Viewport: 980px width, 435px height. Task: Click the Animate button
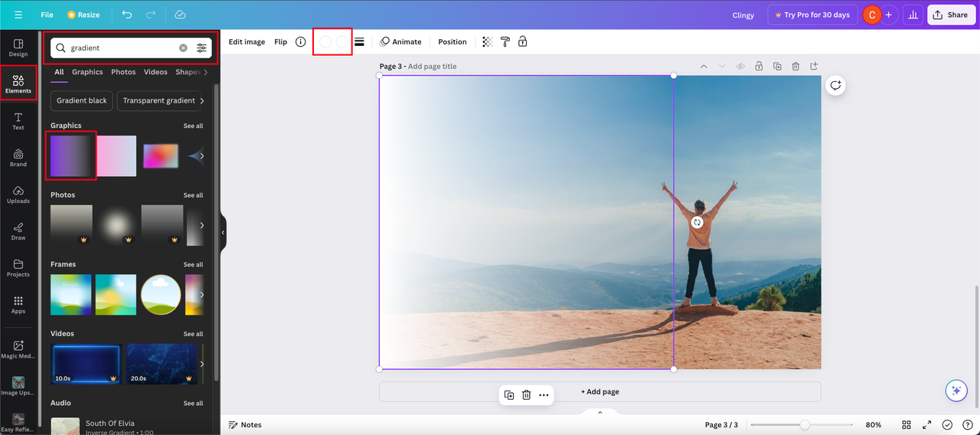[x=400, y=42]
